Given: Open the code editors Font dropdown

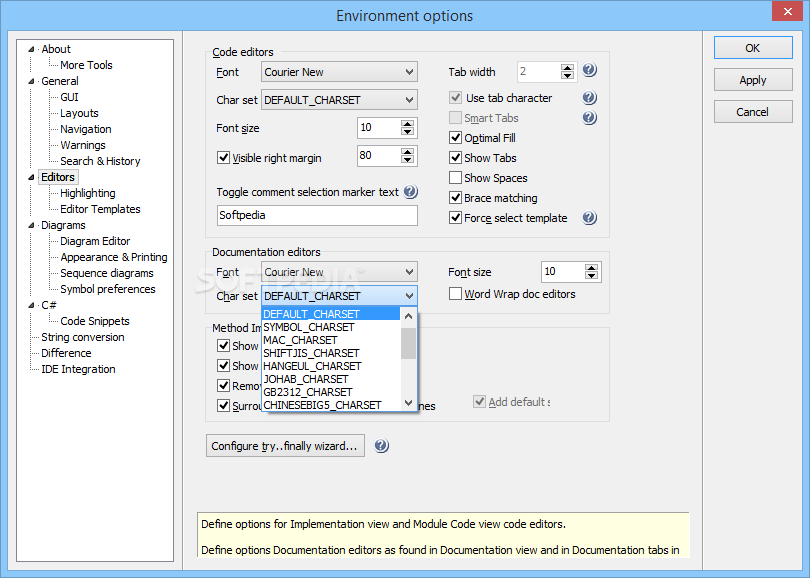Looking at the screenshot, I should coord(410,72).
